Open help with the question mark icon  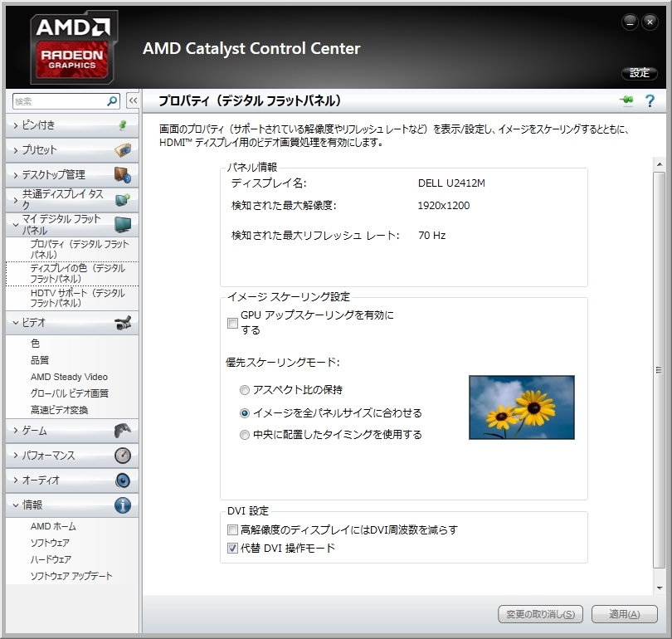[650, 101]
